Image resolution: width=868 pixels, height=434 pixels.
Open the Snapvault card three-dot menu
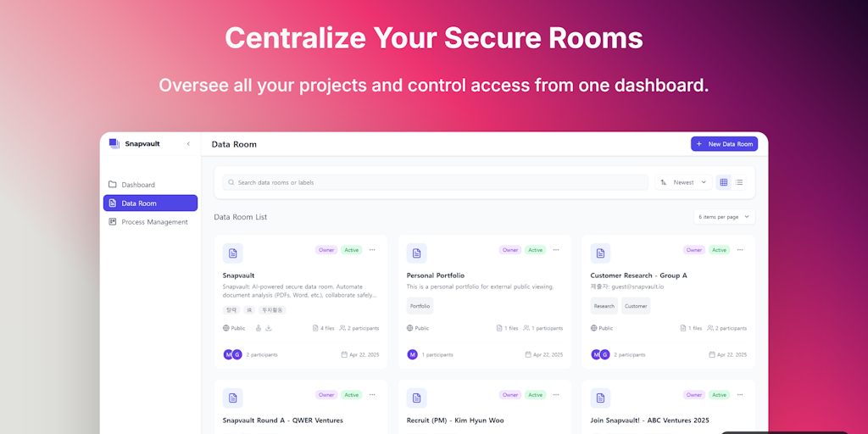372,250
